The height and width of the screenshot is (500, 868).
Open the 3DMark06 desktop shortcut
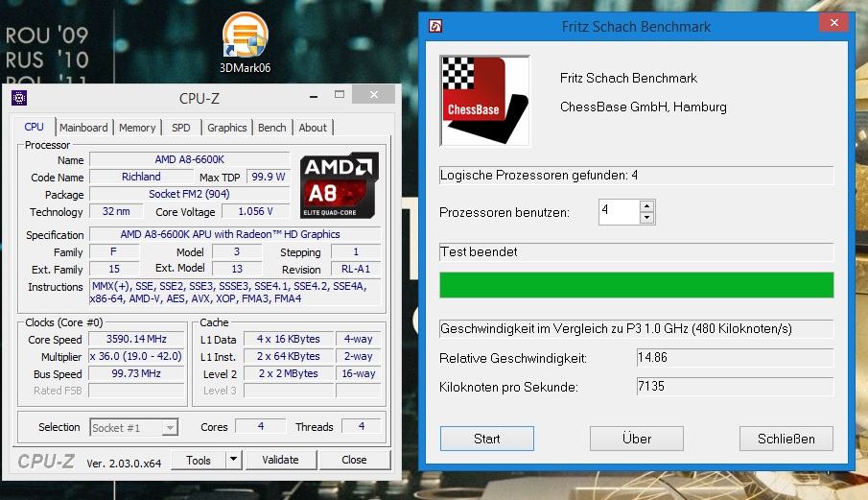(x=246, y=43)
